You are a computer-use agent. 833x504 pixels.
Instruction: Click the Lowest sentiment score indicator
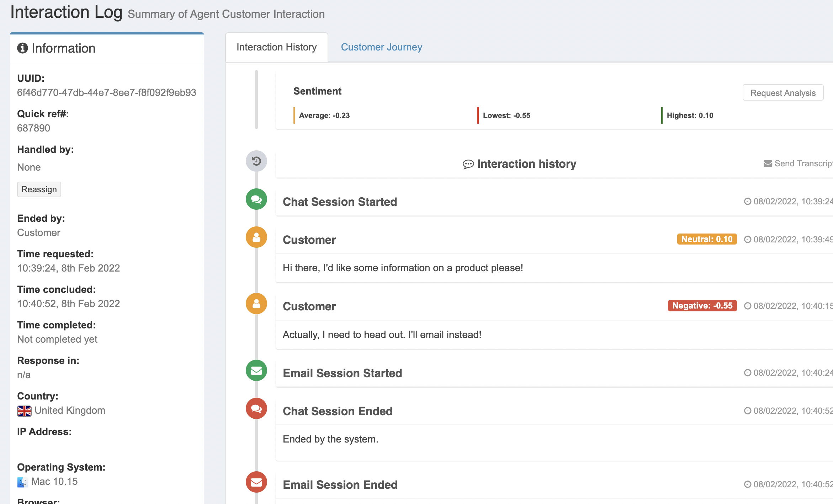[506, 116]
